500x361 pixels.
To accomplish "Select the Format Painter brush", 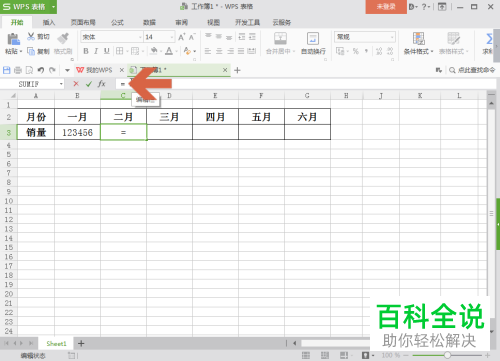I will 63,38.
